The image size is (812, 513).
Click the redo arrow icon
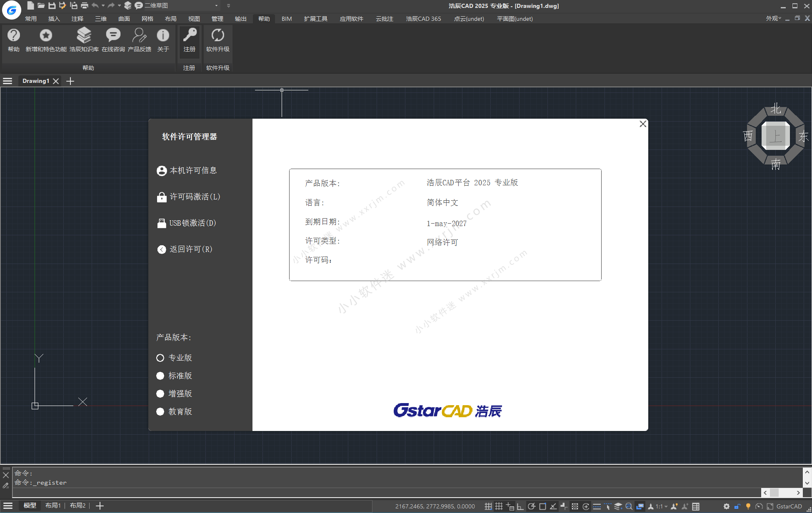tap(111, 5)
